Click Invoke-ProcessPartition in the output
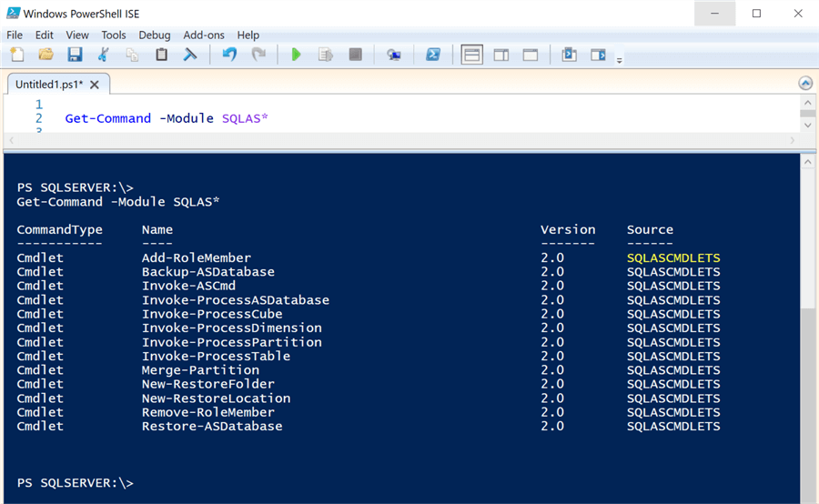Image resolution: width=819 pixels, height=504 pixels. 232,342
